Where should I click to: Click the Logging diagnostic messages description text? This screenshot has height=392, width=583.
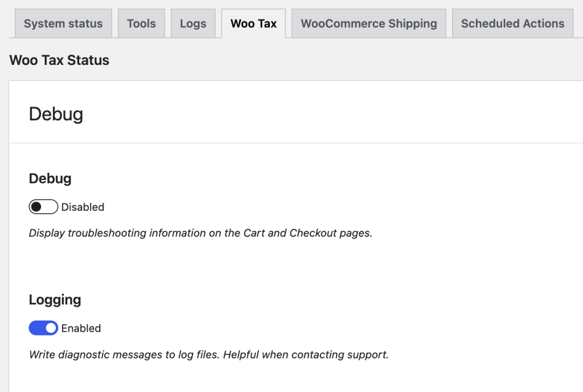tap(208, 355)
